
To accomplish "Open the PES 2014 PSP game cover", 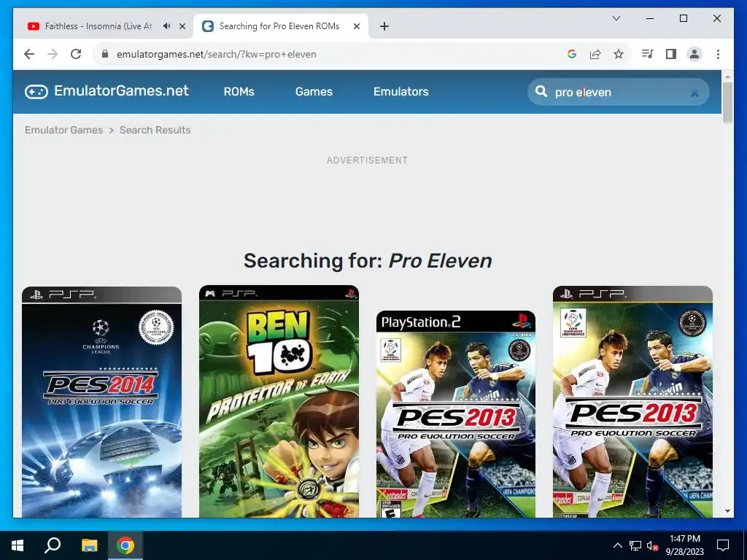I will point(101,402).
